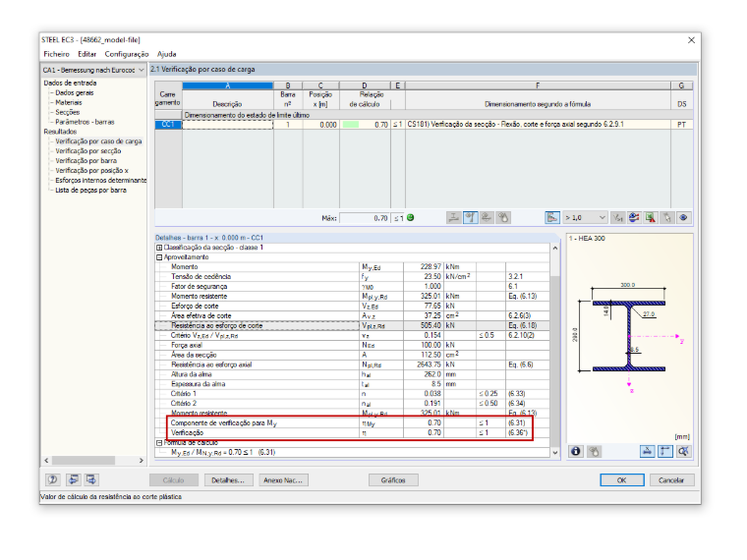Viewport: 747px width, 560px height.
Task: Click the 'Verificação' η row
Action: 352,433
